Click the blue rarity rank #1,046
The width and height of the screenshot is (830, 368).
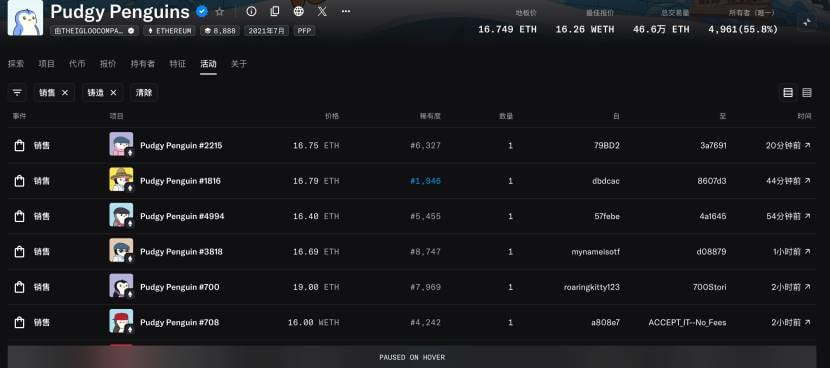(426, 181)
